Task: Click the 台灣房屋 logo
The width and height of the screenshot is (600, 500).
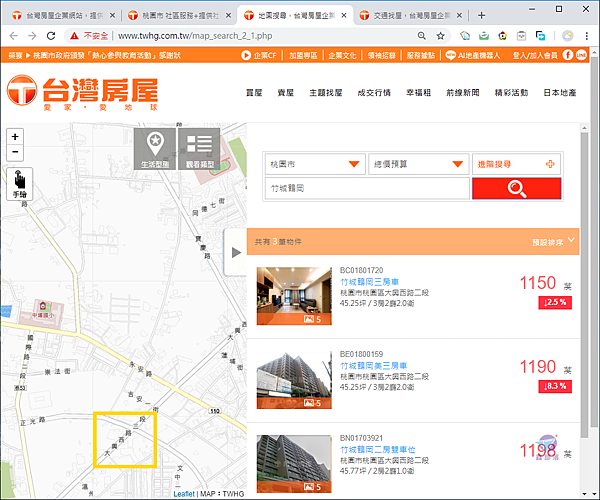Action: pyautogui.click(x=83, y=93)
